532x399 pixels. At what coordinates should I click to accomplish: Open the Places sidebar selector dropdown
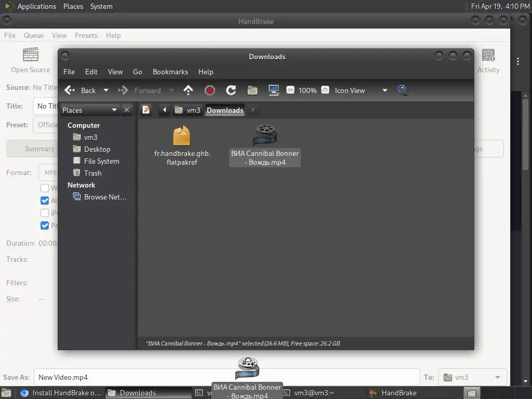(x=90, y=110)
